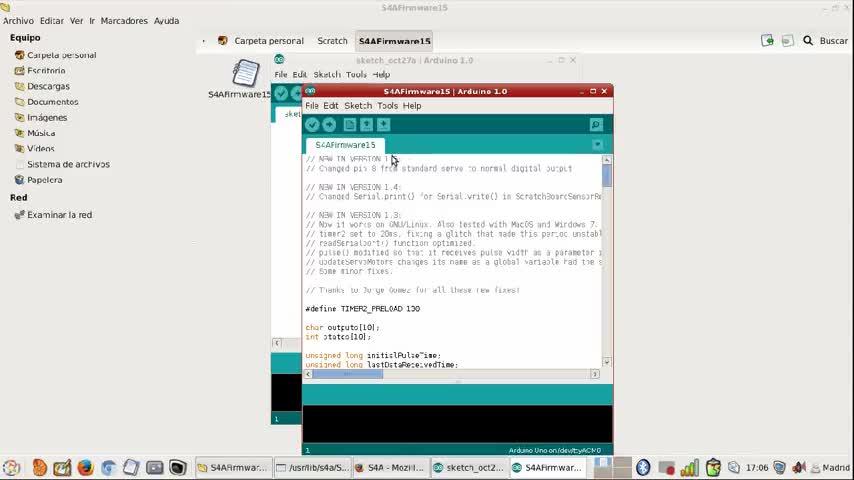The width and height of the screenshot is (854, 480).
Task: Open Help menu in sketch_oct27a window
Action: tap(381, 75)
